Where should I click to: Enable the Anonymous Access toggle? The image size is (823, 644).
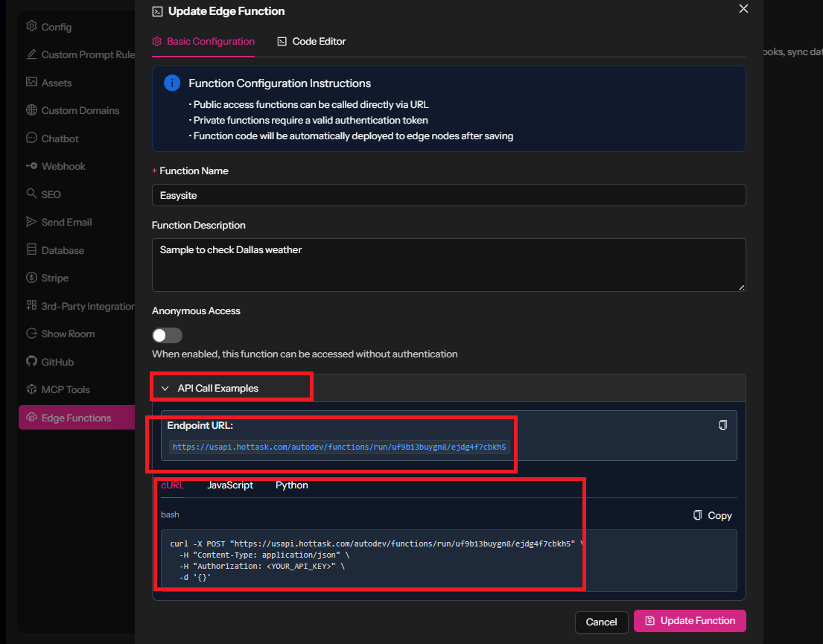pos(167,335)
